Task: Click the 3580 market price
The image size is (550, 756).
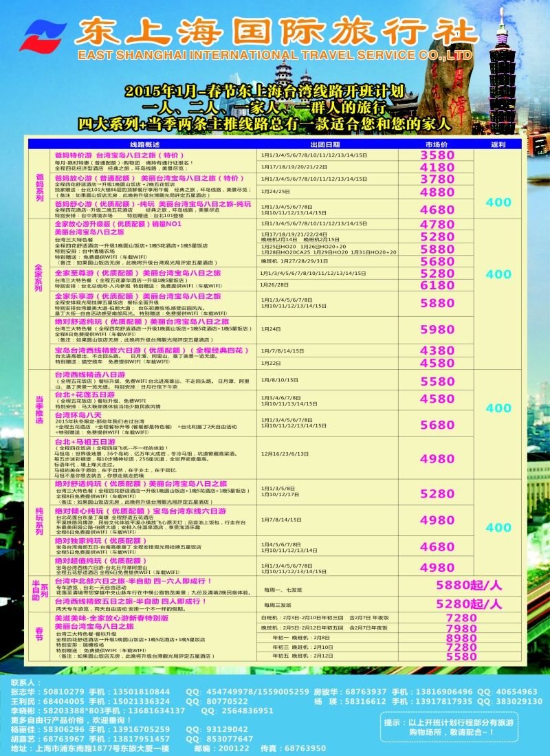Action: [437, 155]
